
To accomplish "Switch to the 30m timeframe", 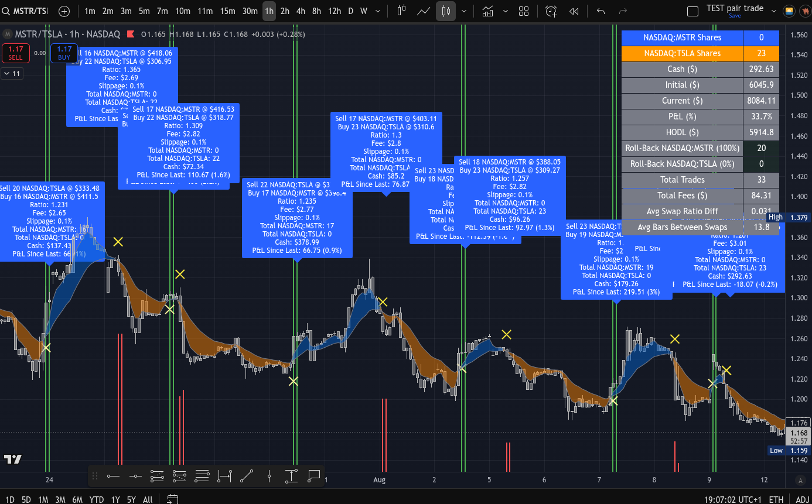I will 250,11.
